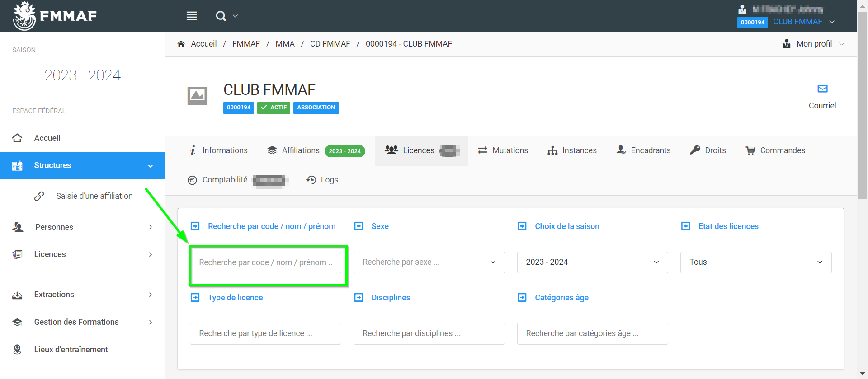Screen dimensions: 868x379
Task: Open MMA breadcrumb link
Action: pos(285,44)
